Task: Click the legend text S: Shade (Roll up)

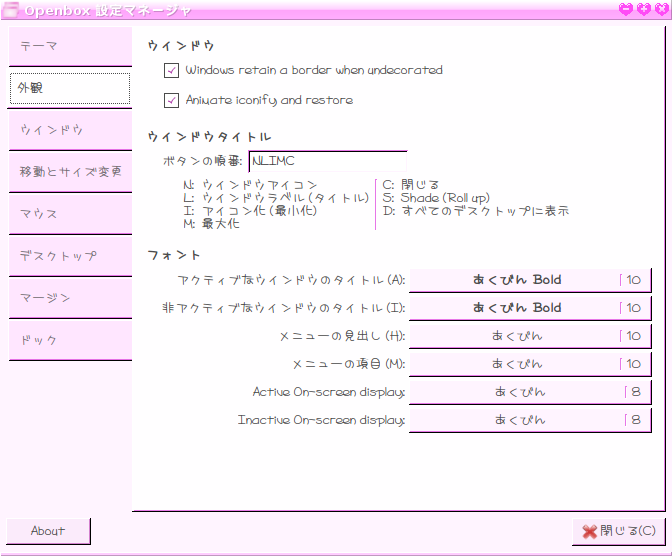Action: (x=436, y=198)
